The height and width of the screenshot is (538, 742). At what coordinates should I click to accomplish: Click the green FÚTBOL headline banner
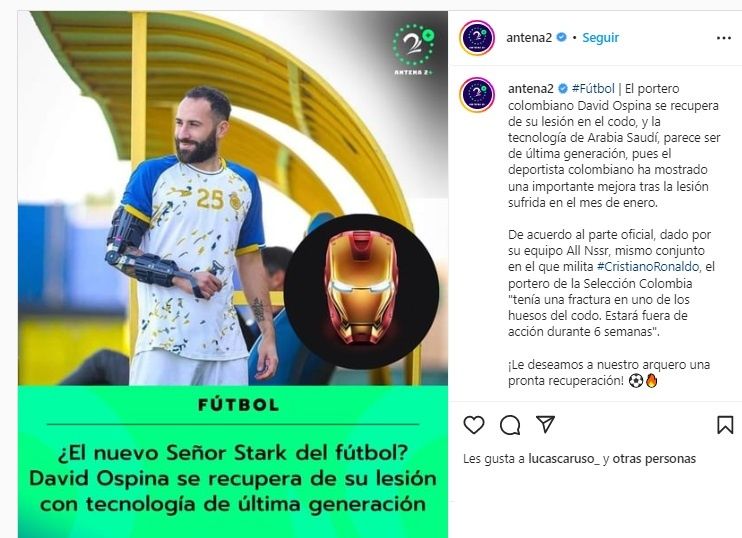[233, 461]
